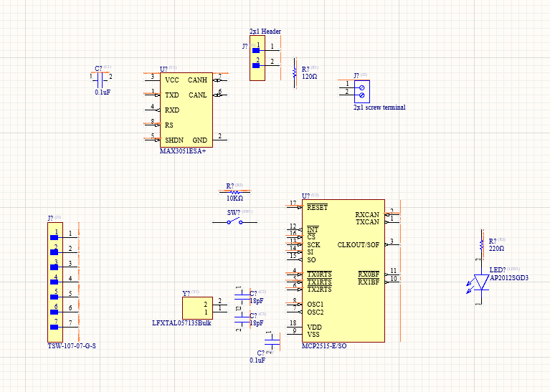Screen dimensions: 550x392
Task: Click the MCP2515-E/SO part name label
Action: (x=324, y=345)
